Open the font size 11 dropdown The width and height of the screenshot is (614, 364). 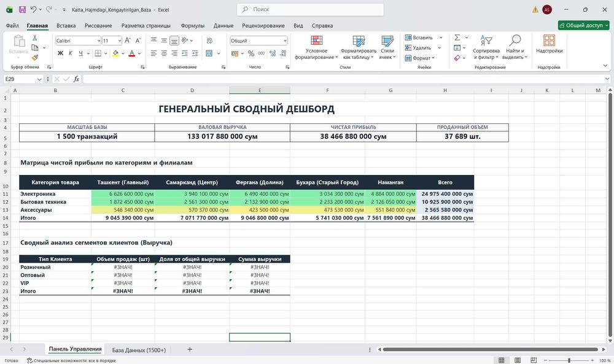pos(120,41)
